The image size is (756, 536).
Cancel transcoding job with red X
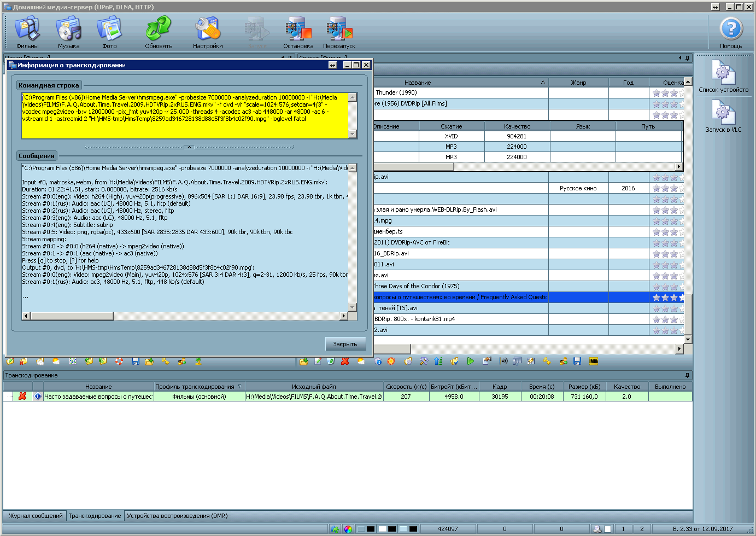tap(22, 396)
